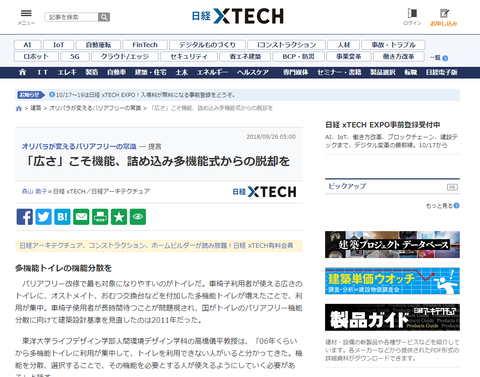Click もっと見る arrow in ピックアップ
The image size is (480, 377).
coord(456,206)
